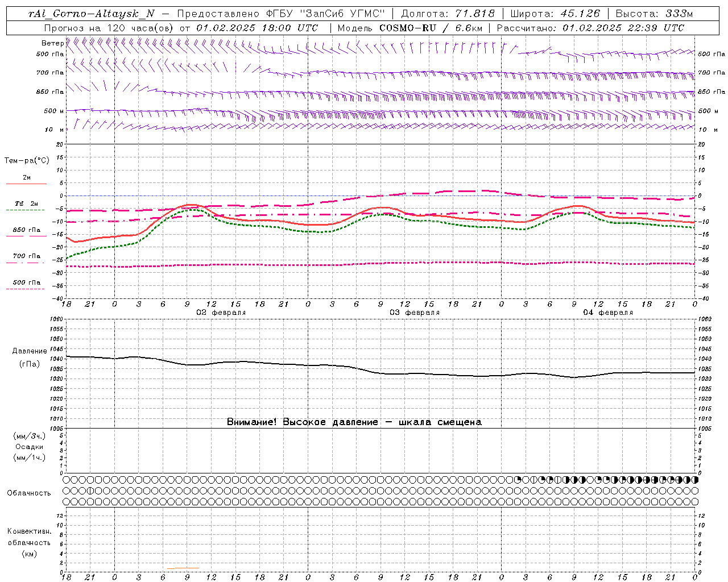This screenshot has width=728, height=582.
Task: Click the Осадки precipitation label
Action: pos(29,447)
